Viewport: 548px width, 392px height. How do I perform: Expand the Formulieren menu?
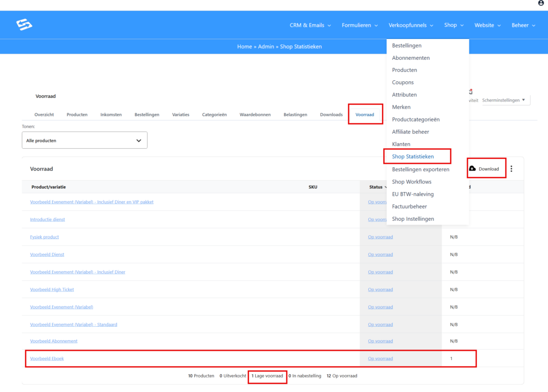pyautogui.click(x=360, y=25)
